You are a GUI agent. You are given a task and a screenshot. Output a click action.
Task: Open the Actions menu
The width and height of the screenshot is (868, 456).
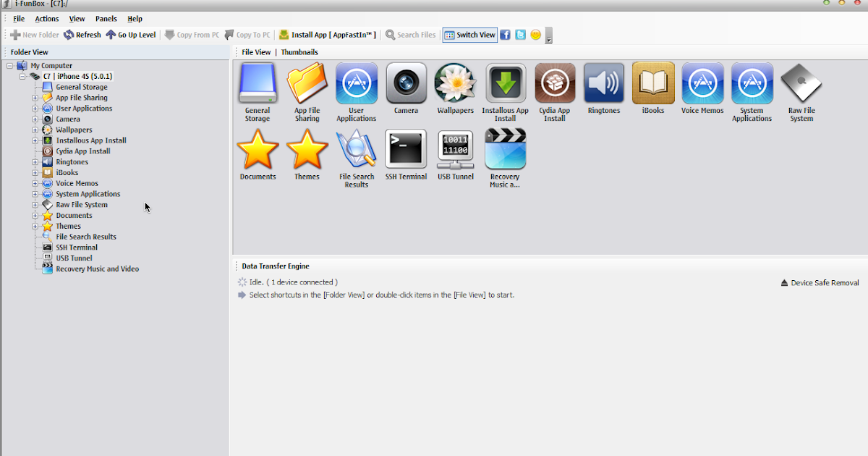coord(47,19)
